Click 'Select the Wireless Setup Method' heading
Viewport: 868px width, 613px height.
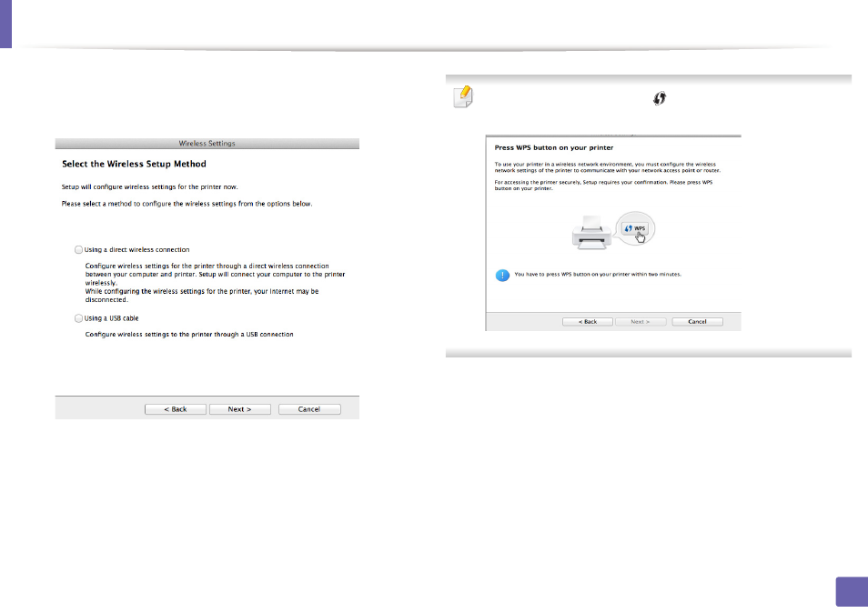pos(134,164)
